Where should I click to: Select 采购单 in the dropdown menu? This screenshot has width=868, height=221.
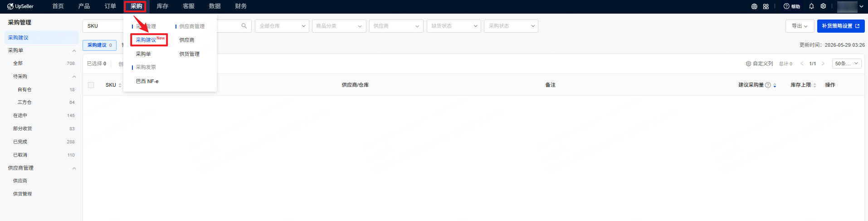coord(143,54)
